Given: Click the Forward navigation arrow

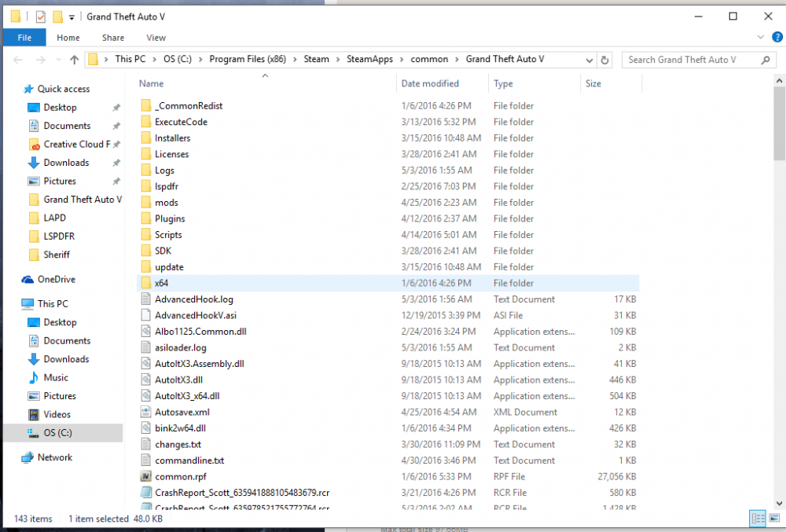Looking at the screenshot, I should click(40, 60).
